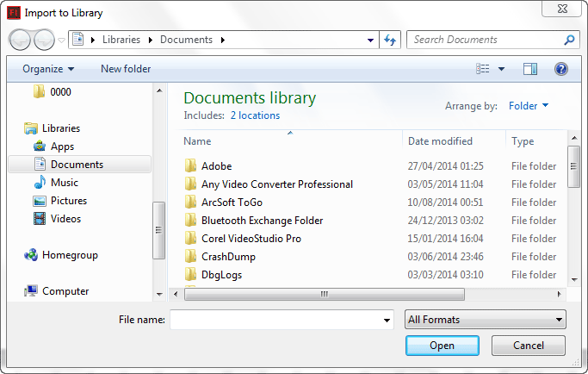Click the horizontal scrollbar thumb
Viewport: 588px width, 374px height.
pos(325,294)
